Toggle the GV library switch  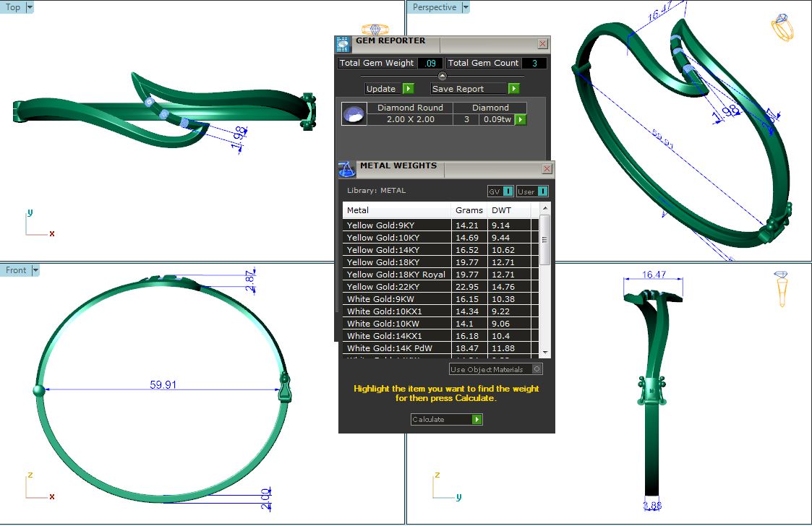(x=508, y=191)
